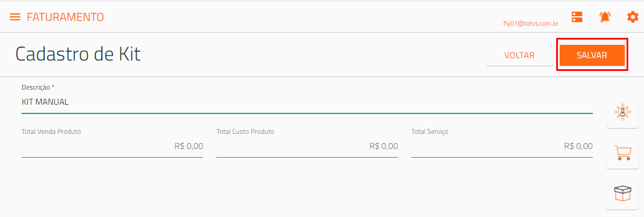The image size is (644, 217).
Task: Click the Total Venda Produto label text
Action: pyautogui.click(x=51, y=132)
